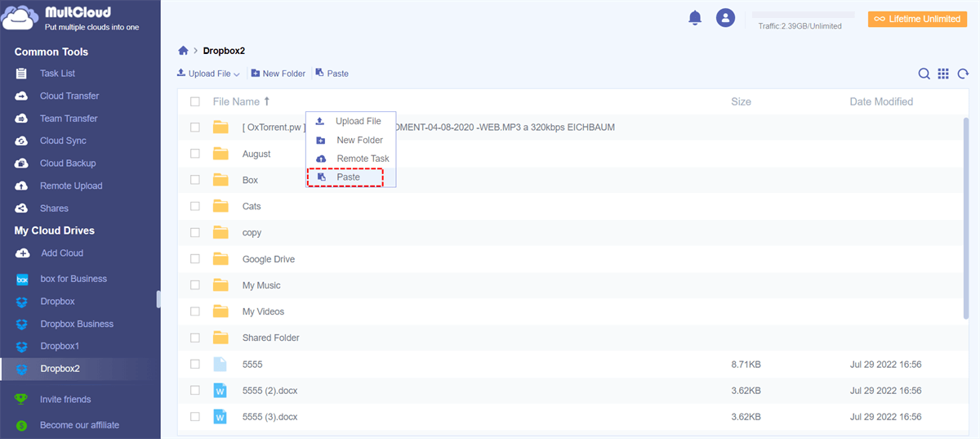
Task: Click the search magnifier icon
Action: pyautogui.click(x=924, y=74)
